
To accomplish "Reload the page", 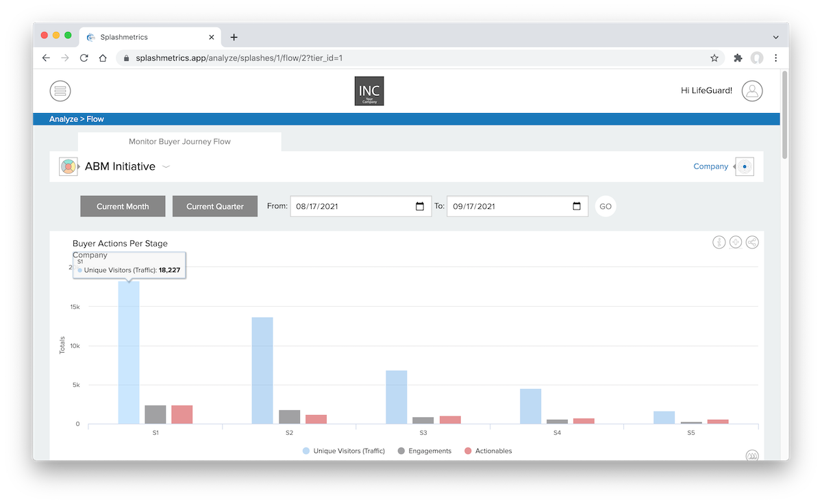I will click(84, 58).
